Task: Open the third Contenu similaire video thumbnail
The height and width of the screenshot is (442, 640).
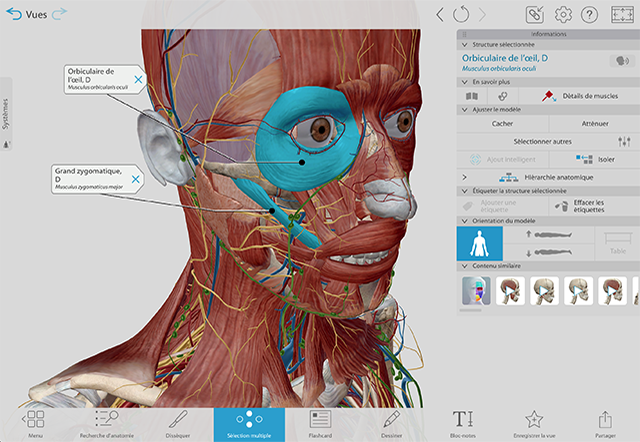Action: tap(544, 291)
